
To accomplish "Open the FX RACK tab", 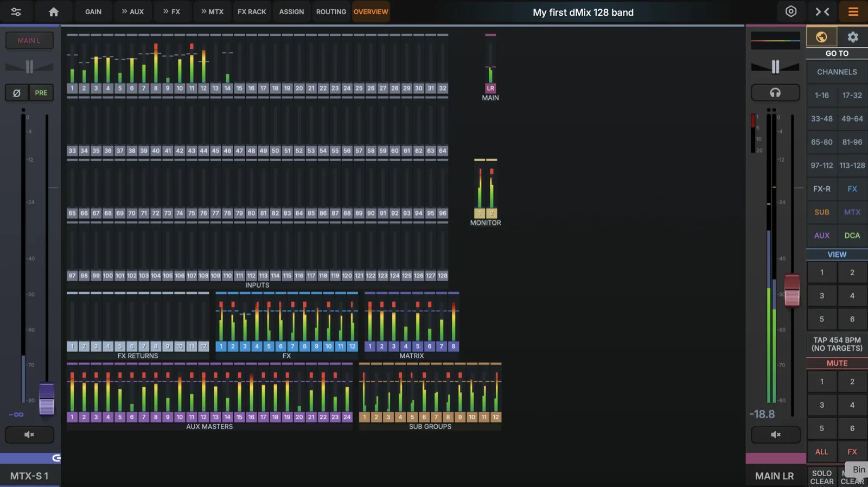I will tap(252, 11).
